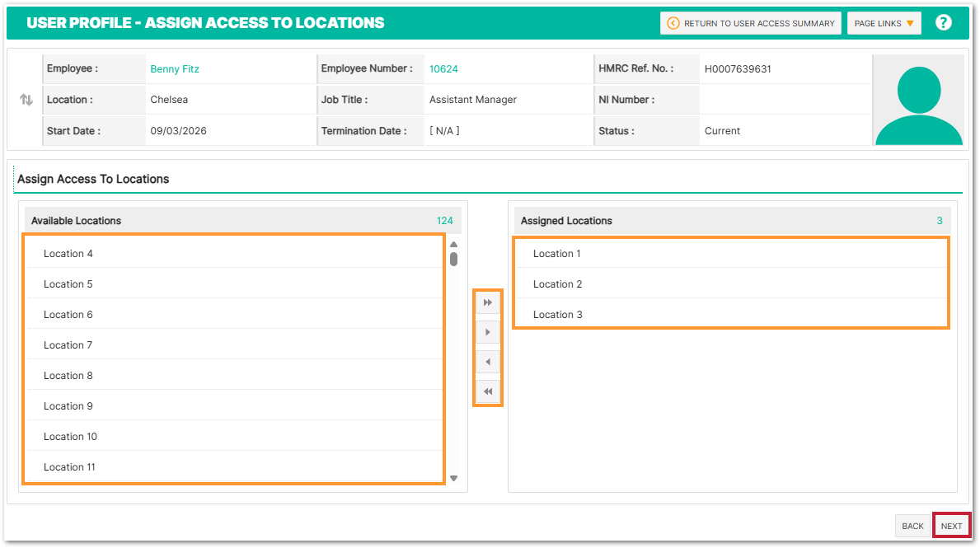Viewport: 980px width, 548px height.
Task: Click the employee profile avatar picture
Action: tap(918, 101)
